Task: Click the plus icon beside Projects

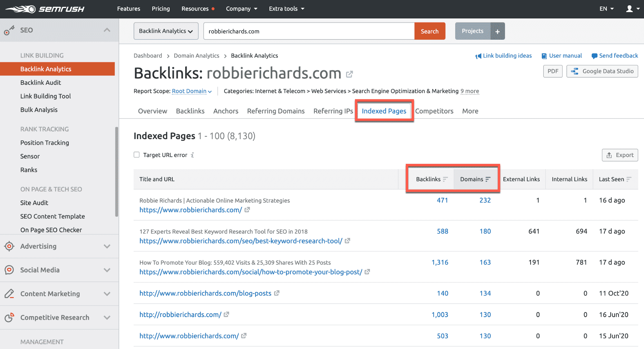Action: [497, 31]
